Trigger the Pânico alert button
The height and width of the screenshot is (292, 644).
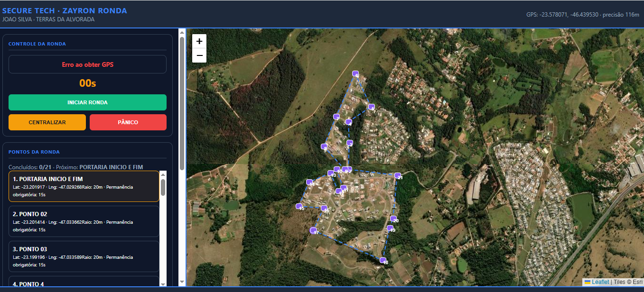coord(128,122)
